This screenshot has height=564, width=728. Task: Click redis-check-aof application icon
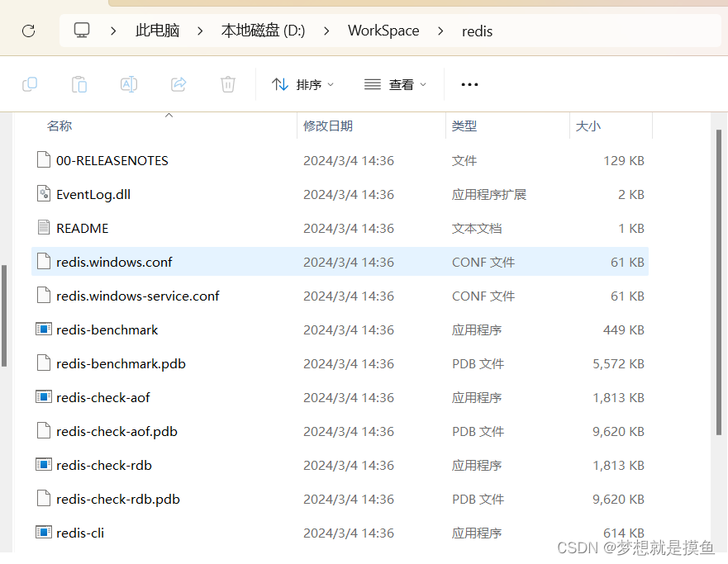click(x=44, y=396)
